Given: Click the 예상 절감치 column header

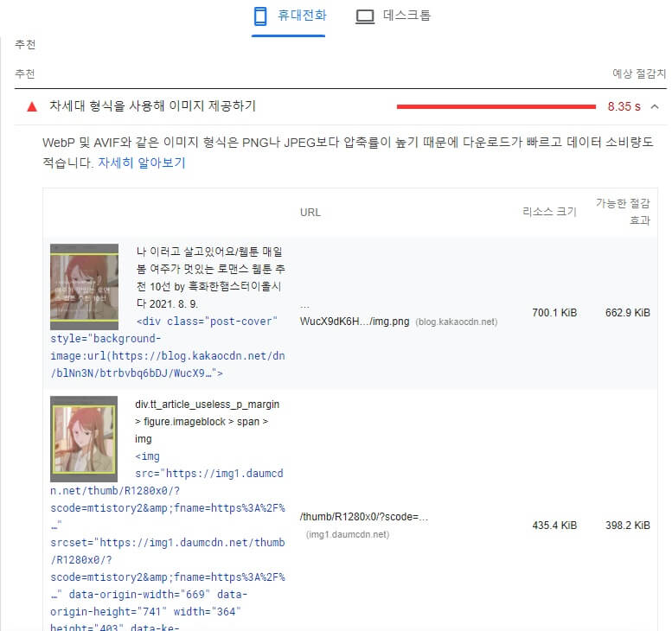Looking at the screenshot, I should click(x=639, y=73).
